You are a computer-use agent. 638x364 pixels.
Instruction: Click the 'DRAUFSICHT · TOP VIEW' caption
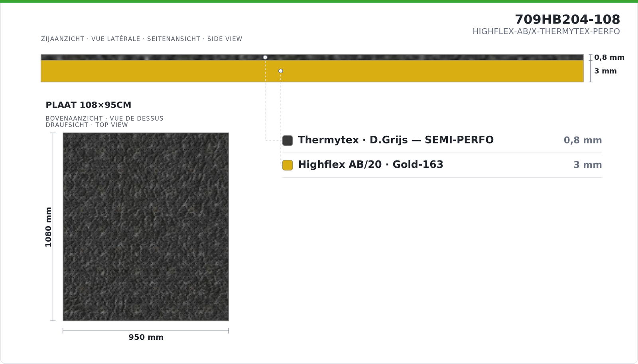[87, 125]
